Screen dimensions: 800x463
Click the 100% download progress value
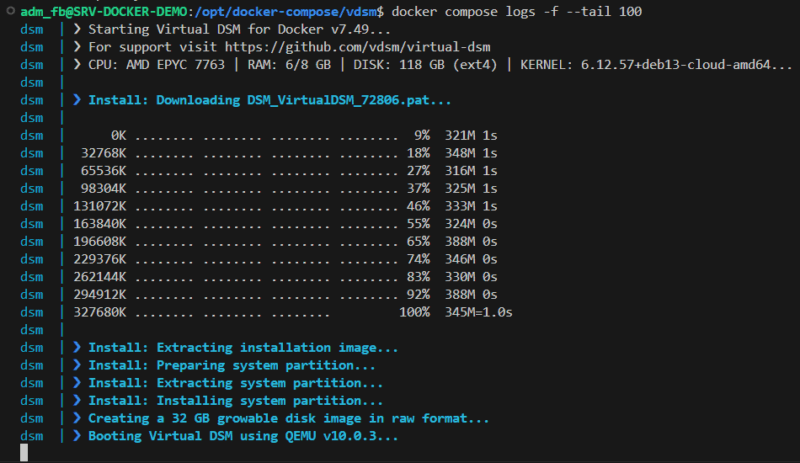413,312
